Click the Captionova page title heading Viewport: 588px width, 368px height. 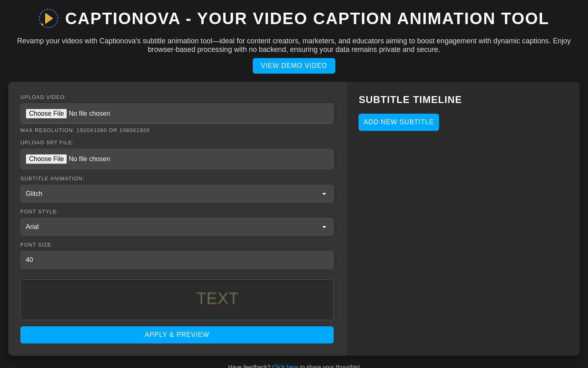[307, 19]
